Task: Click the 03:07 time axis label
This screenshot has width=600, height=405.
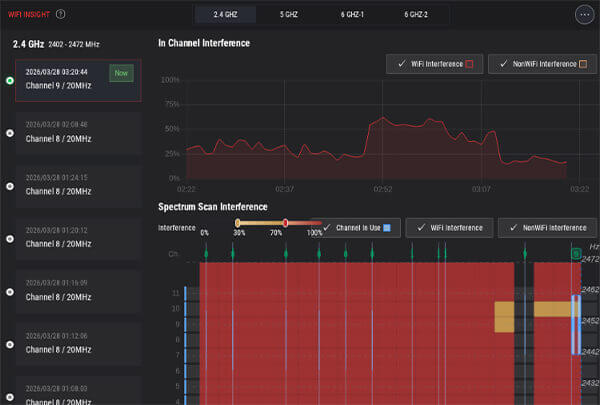Action: tap(481, 189)
